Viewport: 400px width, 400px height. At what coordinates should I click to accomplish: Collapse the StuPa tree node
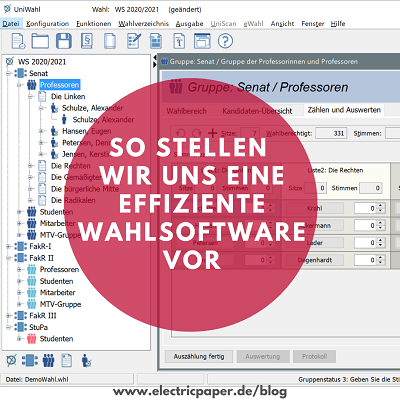coord(9,327)
